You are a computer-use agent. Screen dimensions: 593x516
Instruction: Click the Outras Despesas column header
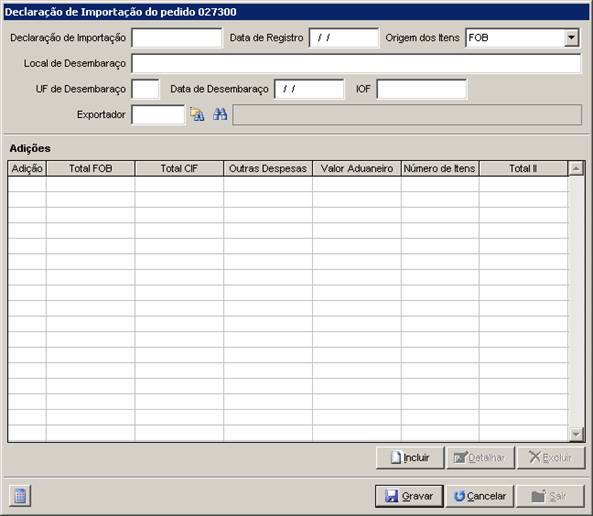[268, 169]
